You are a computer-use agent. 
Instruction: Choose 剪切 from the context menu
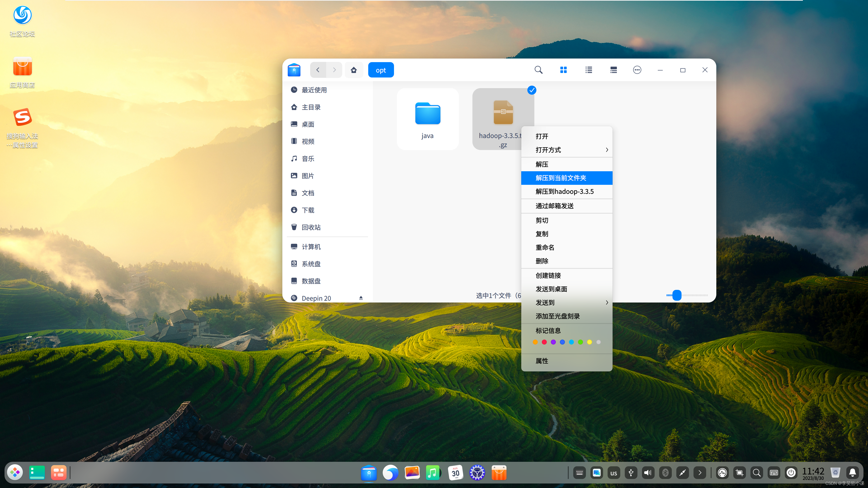(567, 220)
